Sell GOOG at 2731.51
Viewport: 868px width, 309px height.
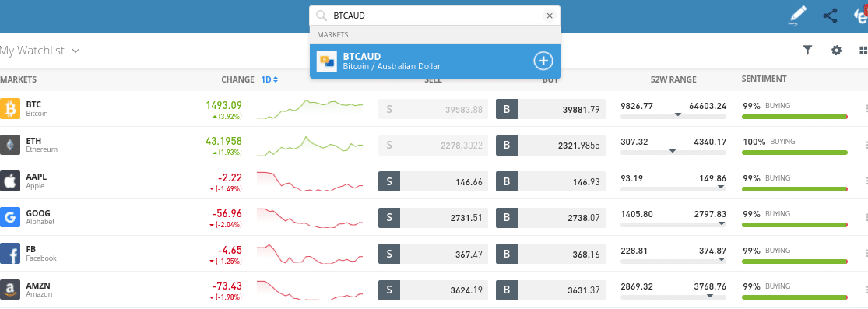click(x=434, y=218)
